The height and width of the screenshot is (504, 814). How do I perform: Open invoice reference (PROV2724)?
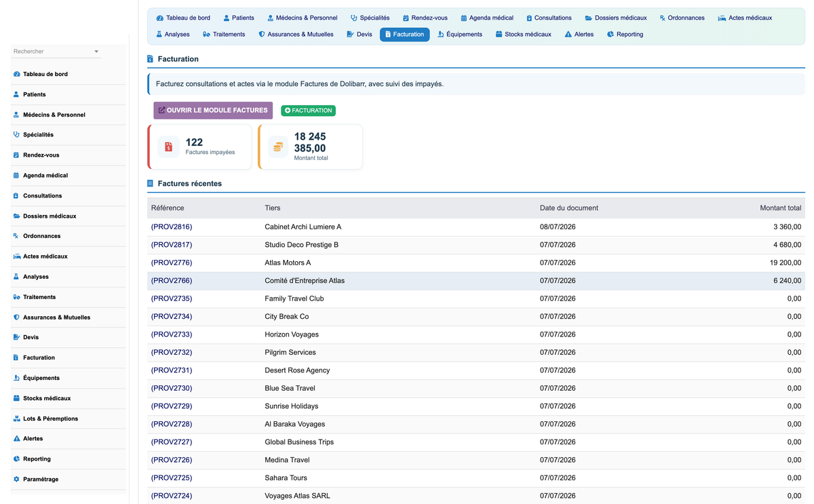pos(172,497)
